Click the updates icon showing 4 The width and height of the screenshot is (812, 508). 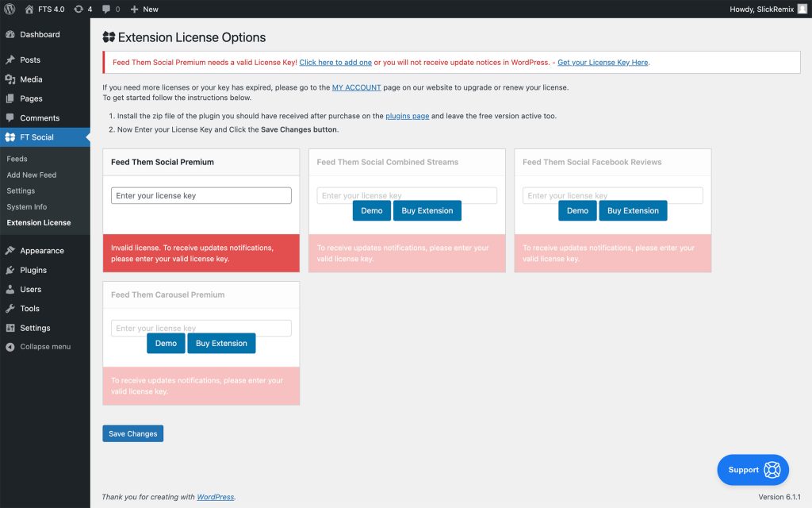pos(79,9)
